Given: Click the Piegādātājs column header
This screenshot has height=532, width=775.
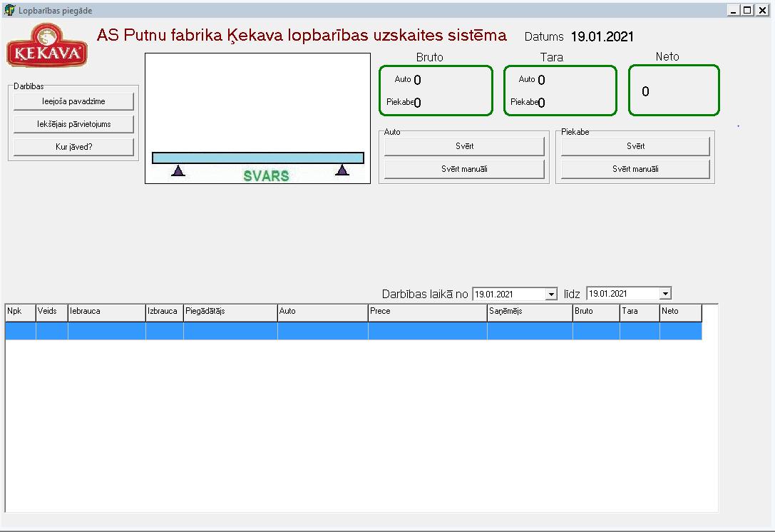Looking at the screenshot, I should pos(230,312).
